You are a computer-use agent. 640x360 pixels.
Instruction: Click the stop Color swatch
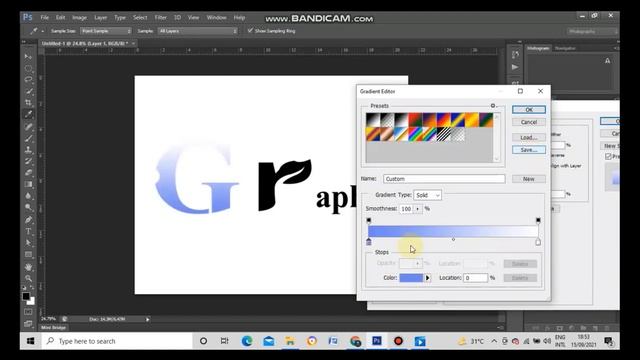pyautogui.click(x=411, y=278)
